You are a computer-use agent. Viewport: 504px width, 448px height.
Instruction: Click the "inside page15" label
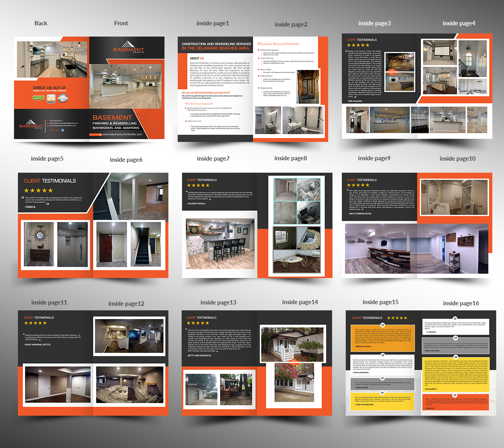(380, 302)
